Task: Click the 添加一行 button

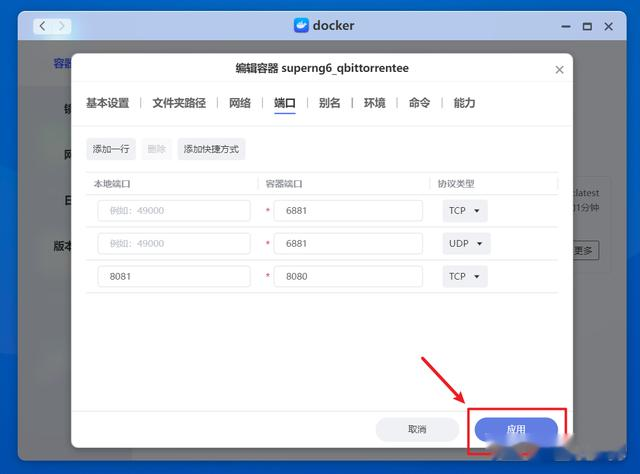Action: click(111, 149)
